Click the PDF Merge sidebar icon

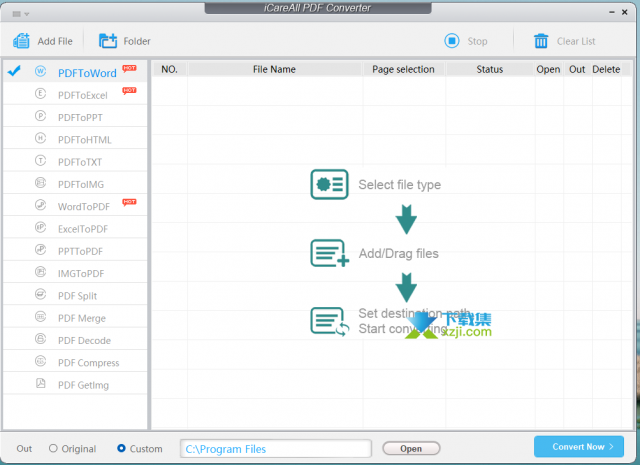pyautogui.click(x=40, y=316)
